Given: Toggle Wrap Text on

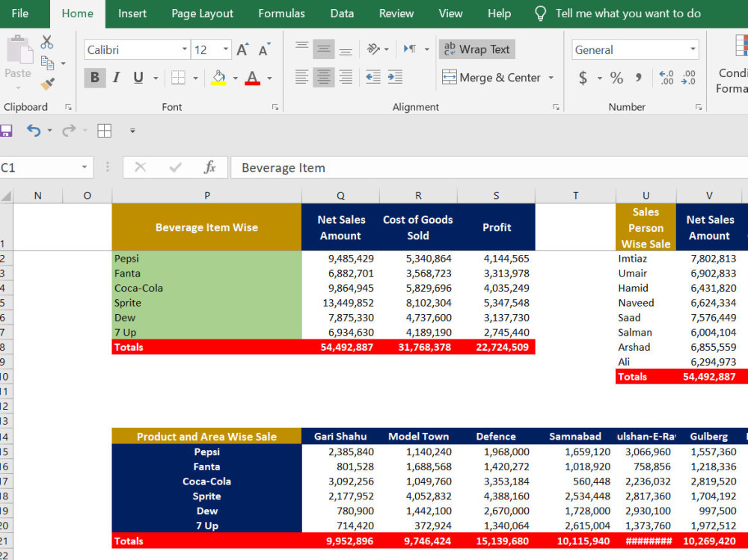Looking at the screenshot, I should (476, 49).
